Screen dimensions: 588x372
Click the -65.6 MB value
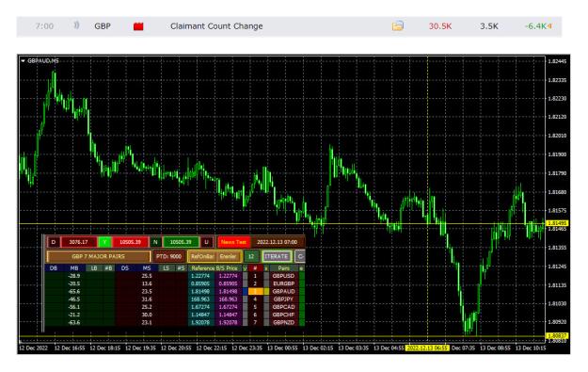(74, 291)
